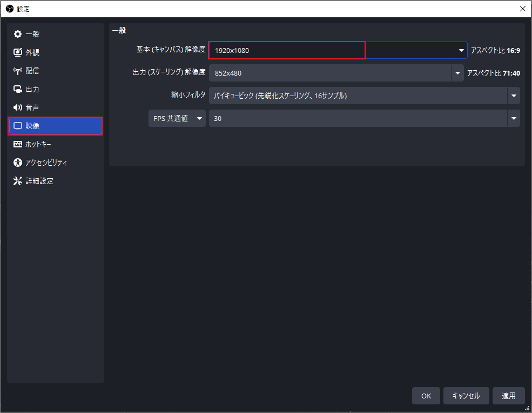This screenshot has width=532, height=413.
Task: Open the 縮小フィルタ downscale filter dropdown
Action: coord(514,95)
